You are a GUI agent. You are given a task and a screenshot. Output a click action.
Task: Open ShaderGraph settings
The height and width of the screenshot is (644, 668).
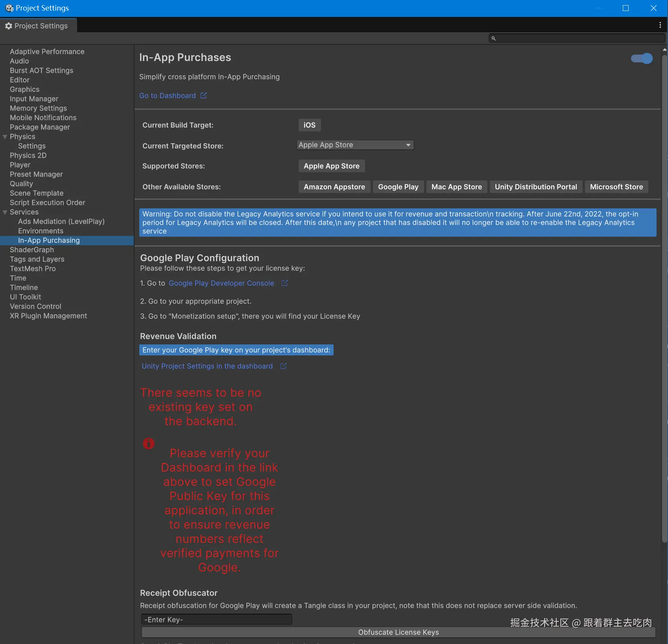32,250
